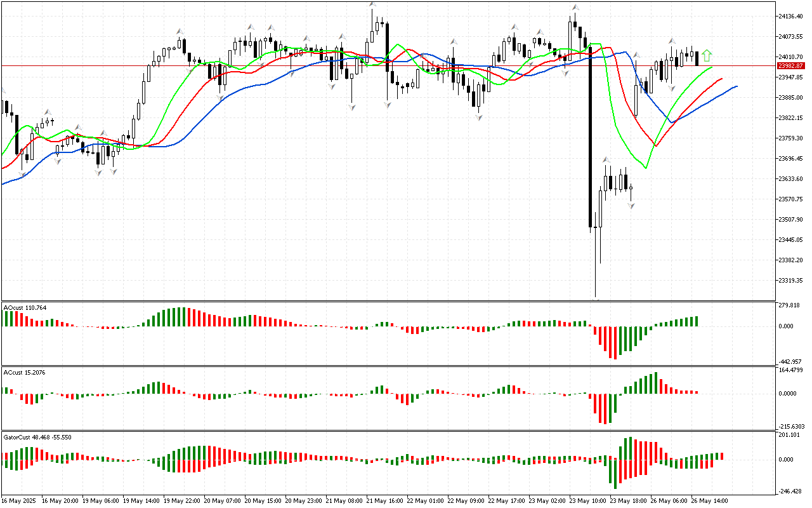Select the ACcust 15.2076 indicator label
The width and height of the screenshot is (812, 508).
24,372
